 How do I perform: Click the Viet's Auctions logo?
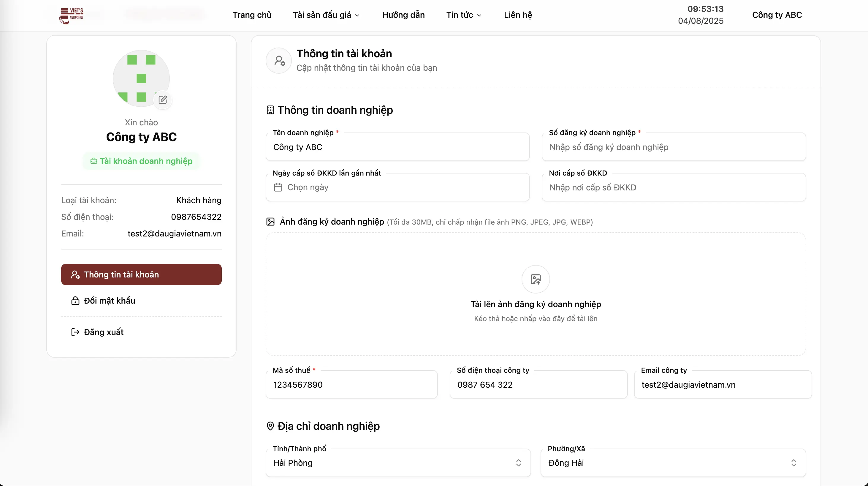pyautogui.click(x=72, y=15)
